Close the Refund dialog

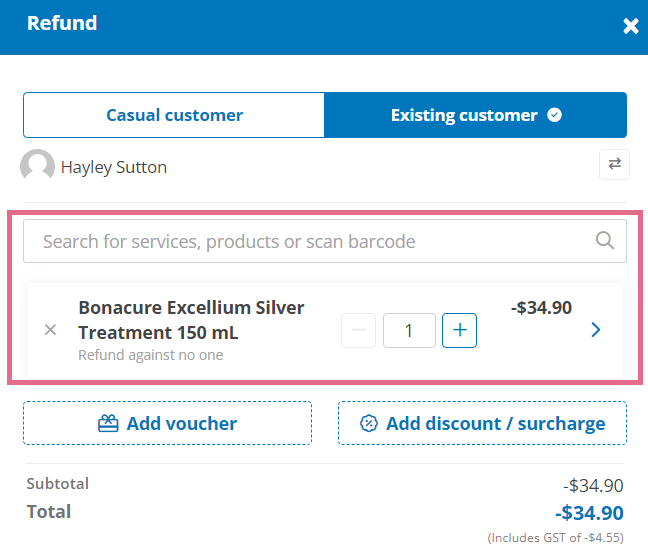click(631, 26)
